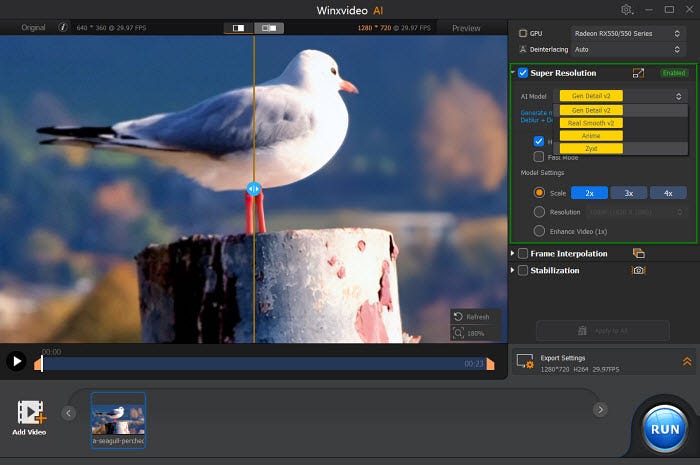Select the Resolution radio button

point(540,212)
